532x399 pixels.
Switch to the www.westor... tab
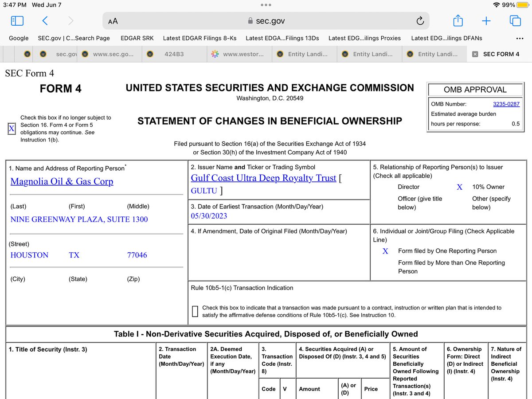tap(240, 54)
